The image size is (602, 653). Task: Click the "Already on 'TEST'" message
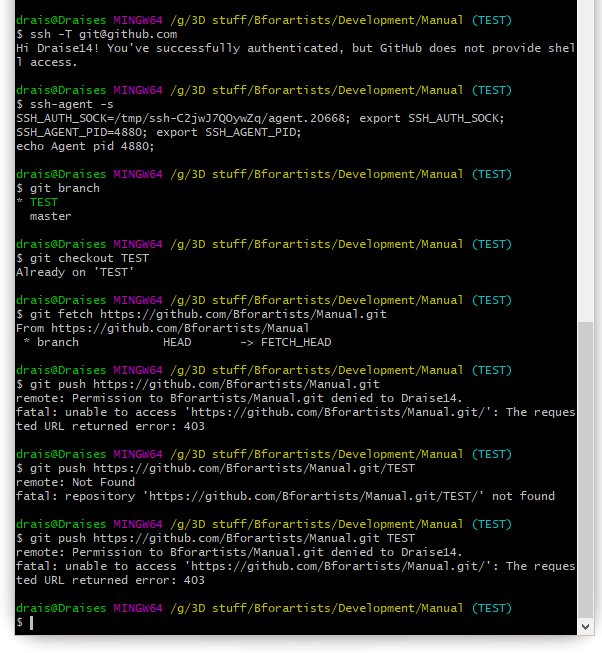[75, 272]
